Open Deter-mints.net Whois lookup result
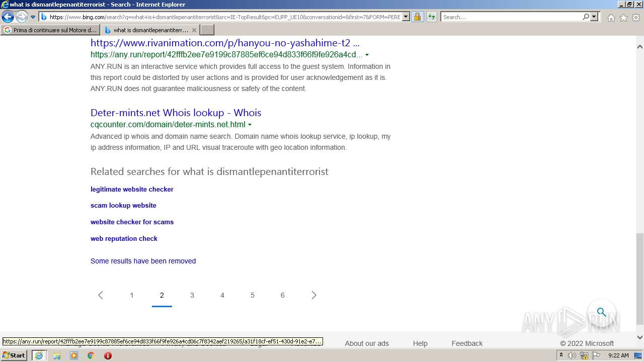644x362 pixels. pos(176,113)
